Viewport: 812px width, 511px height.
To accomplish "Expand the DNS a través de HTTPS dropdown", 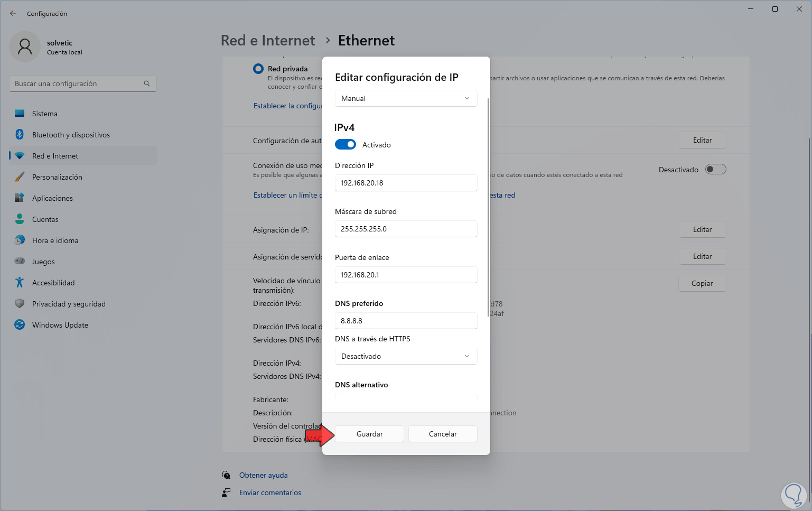I will click(x=406, y=356).
